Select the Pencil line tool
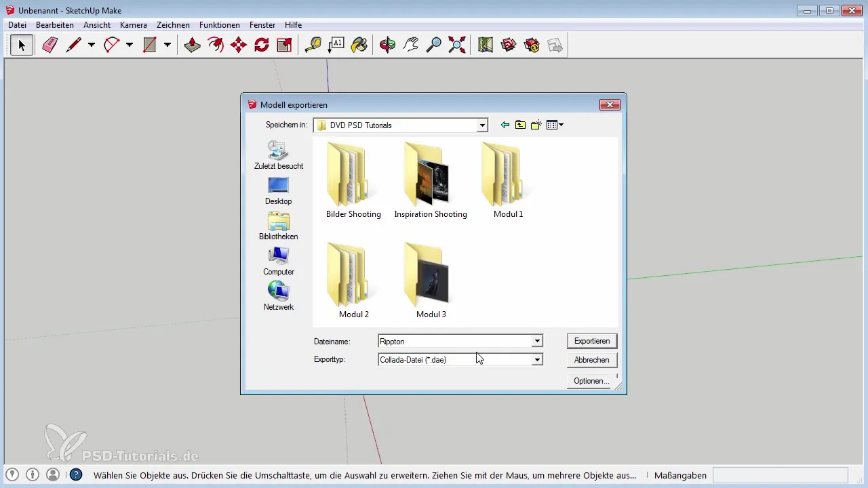Screen dimensions: 868x488 coord(73,45)
